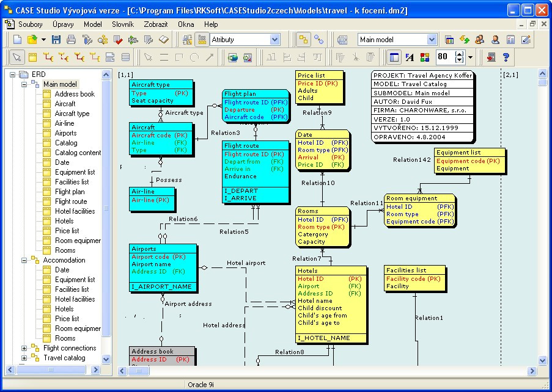
Task: Toggle the model browser panel button
Action: pyautogui.click(x=394, y=57)
